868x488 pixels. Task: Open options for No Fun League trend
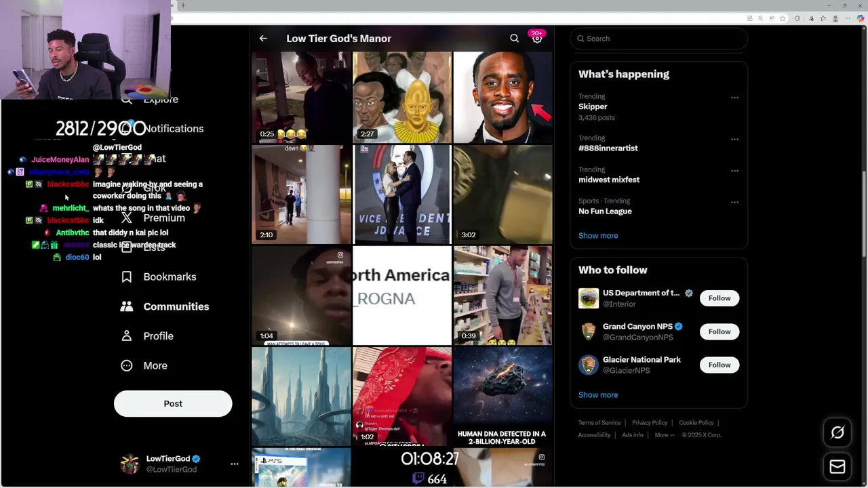pos(734,202)
